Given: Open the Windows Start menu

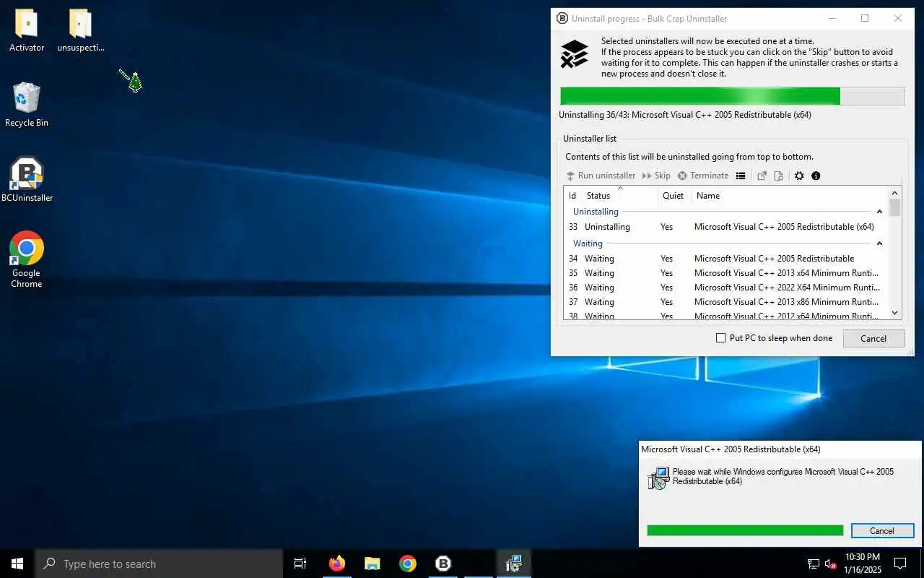Looking at the screenshot, I should coord(17,564).
